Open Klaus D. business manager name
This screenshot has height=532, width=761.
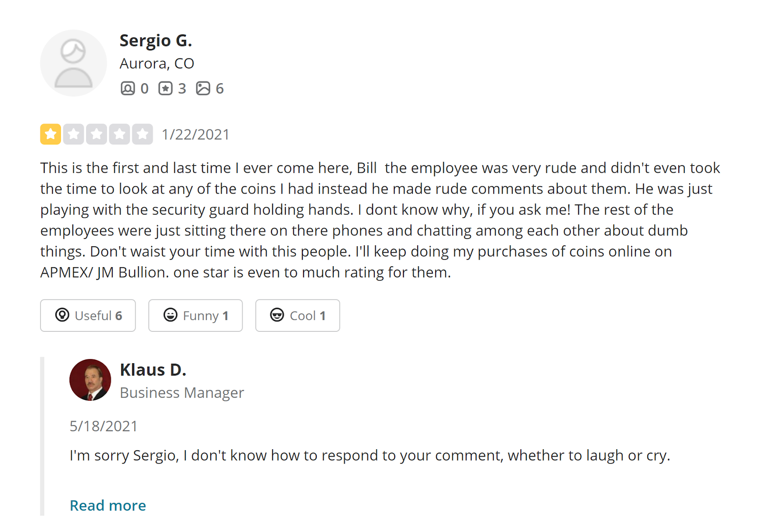click(153, 370)
